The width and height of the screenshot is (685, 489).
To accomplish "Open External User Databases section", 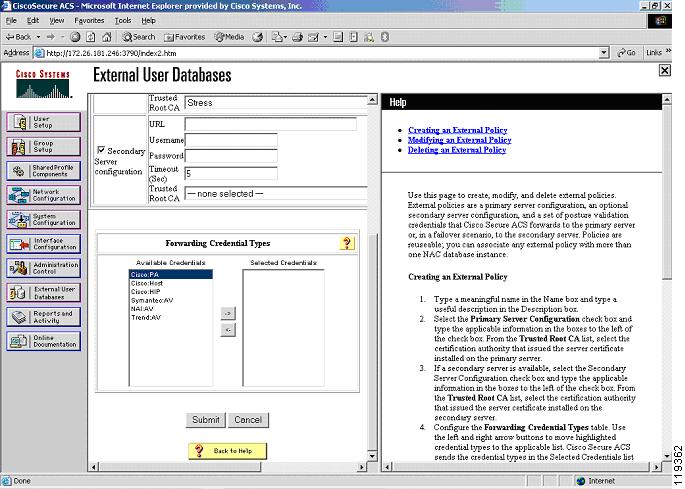I will click(43, 292).
